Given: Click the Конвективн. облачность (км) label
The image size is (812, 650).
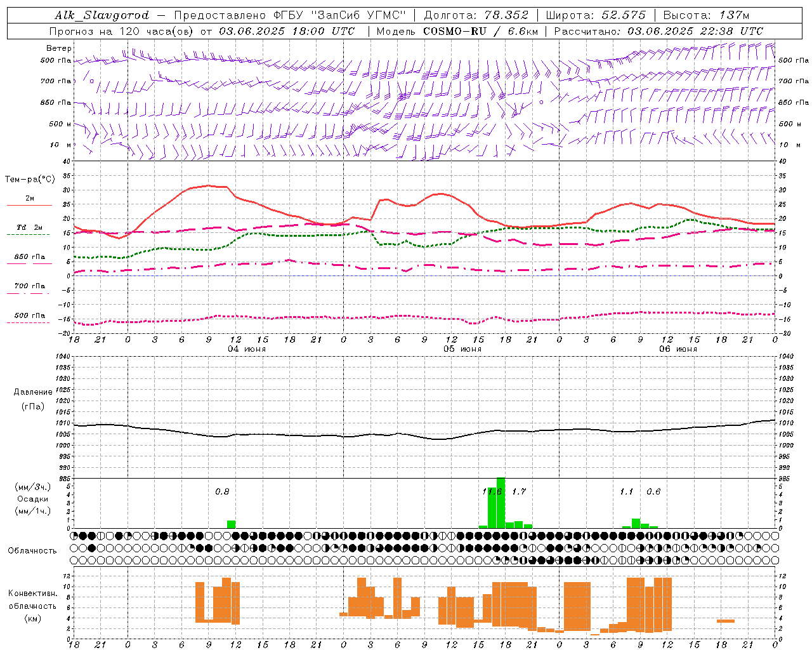Looking at the screenshot, I should (32, 606).
